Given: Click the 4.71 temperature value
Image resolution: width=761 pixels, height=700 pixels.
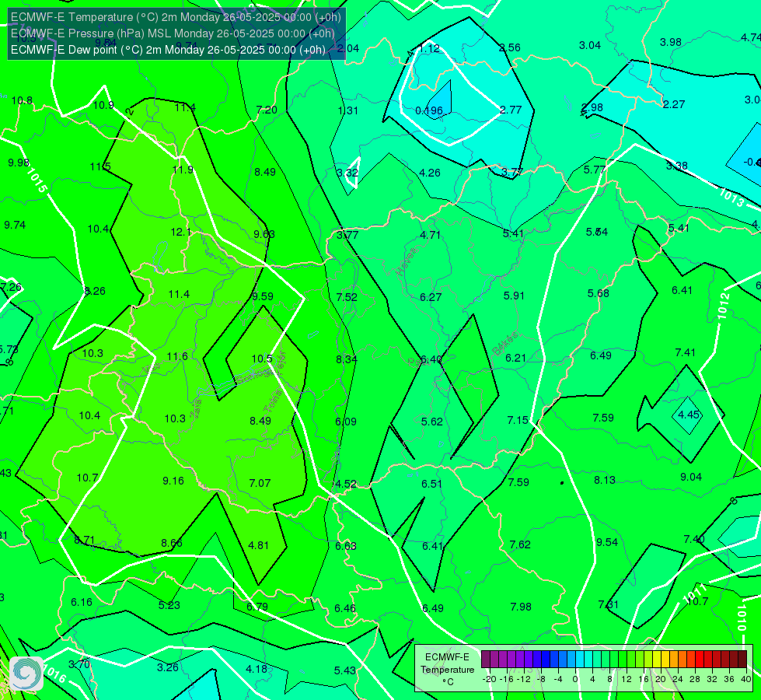Looking at the screenshot, I should click(431, 236).
